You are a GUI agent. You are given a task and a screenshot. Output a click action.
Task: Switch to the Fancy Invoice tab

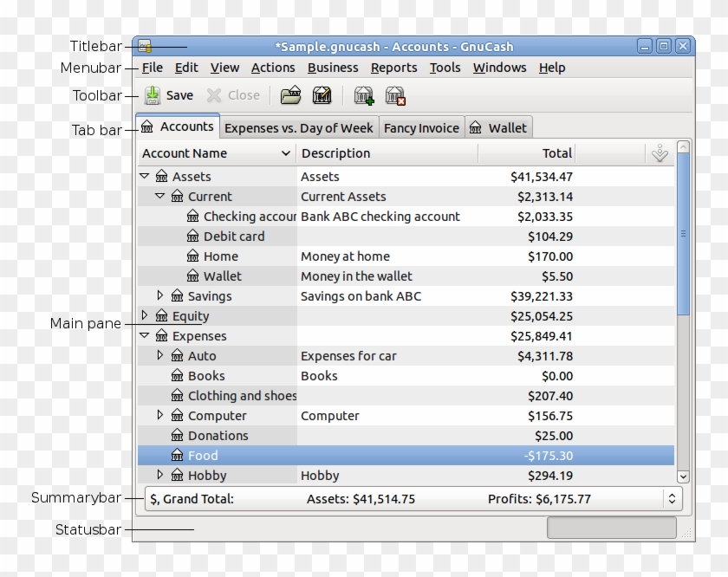[421, 127]
